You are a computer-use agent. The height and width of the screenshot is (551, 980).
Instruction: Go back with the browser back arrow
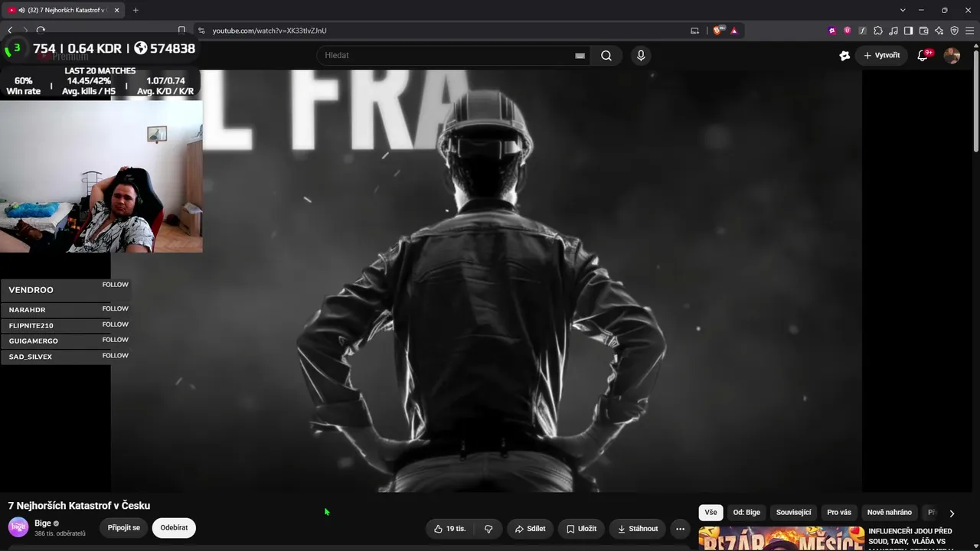pyautogui.click(x=10, y=31)
